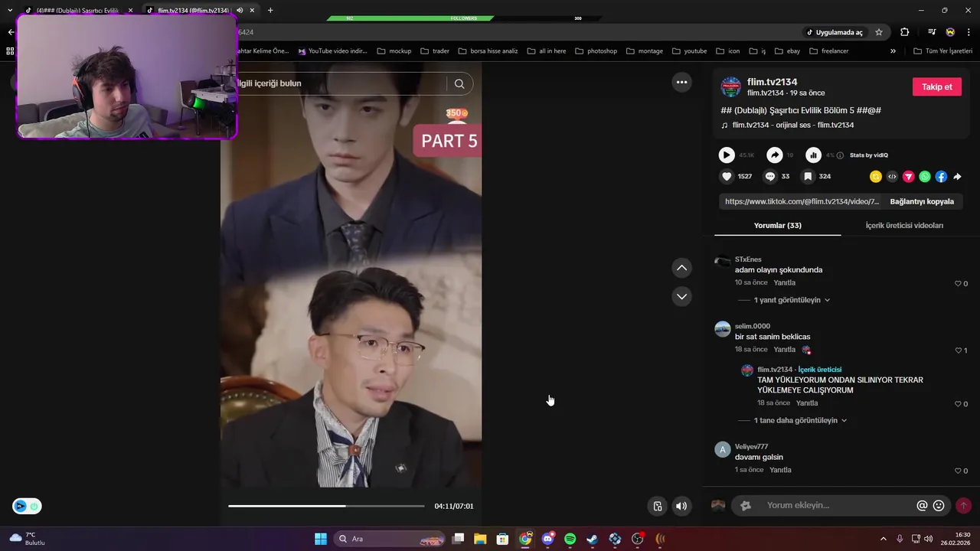Share video to WhatsApp
980x551 pixels.
point(925,177)
